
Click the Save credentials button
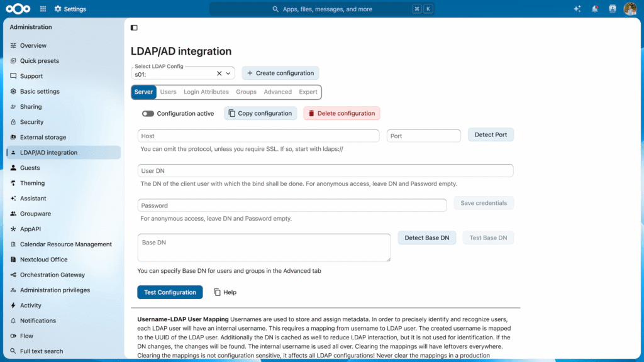(x=484, y=203)
